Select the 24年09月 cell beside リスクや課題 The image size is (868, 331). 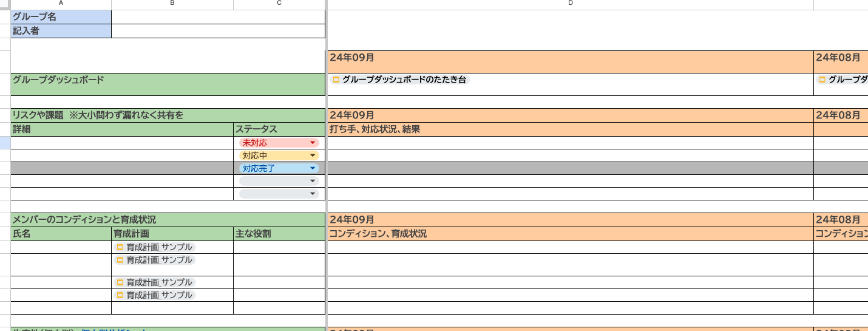tap(571, 115)
